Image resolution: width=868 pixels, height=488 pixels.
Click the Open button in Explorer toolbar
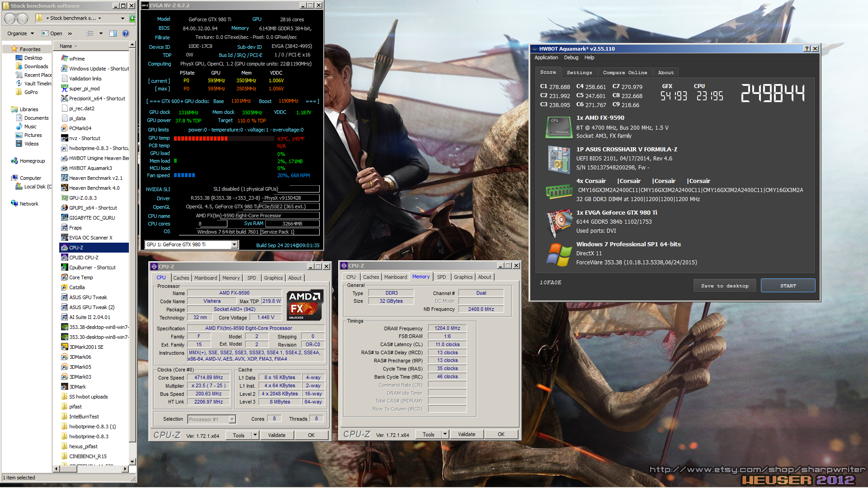click(x=52, y=33)
